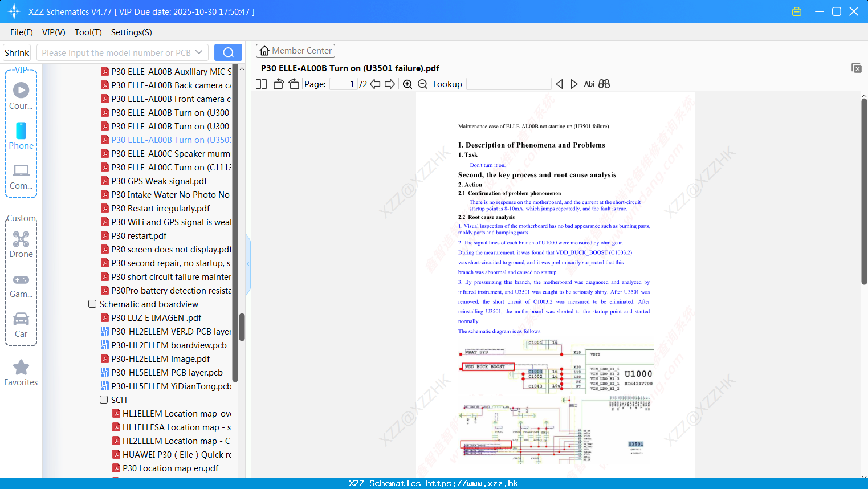Screen dimensions: 868x489
Task: Zoom in on the PDF
Action: tap(407, 84)
